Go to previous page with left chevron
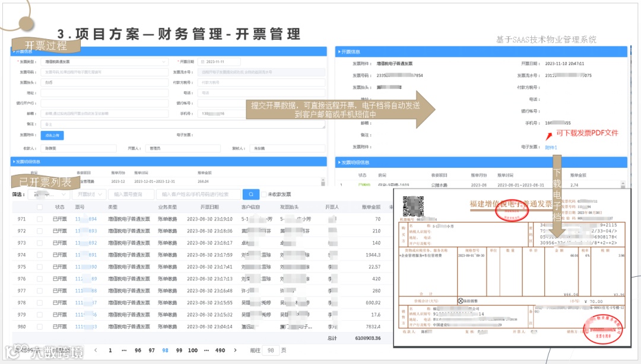The height and width of the screenshot is (364, 641). 96,350
